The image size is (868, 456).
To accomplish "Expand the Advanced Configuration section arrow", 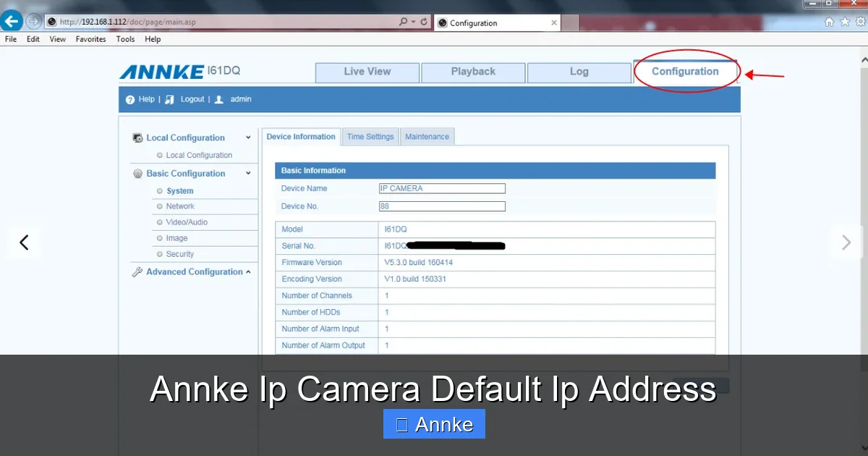I will (248, 272).
